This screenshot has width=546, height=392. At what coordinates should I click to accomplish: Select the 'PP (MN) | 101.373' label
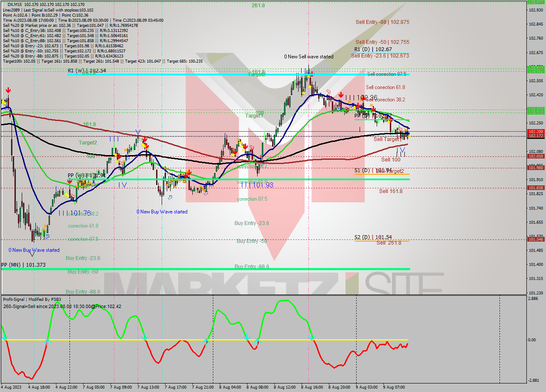tap(23, 265)
